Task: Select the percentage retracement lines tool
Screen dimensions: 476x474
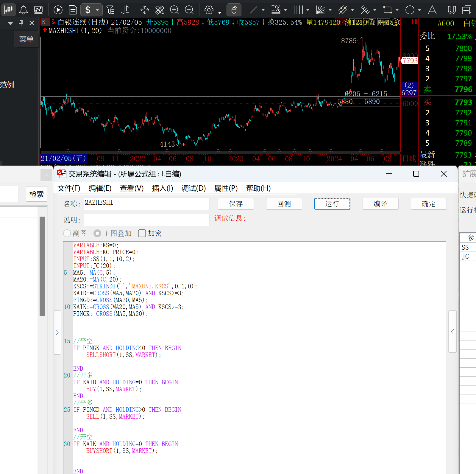Action: click(276, 10)
